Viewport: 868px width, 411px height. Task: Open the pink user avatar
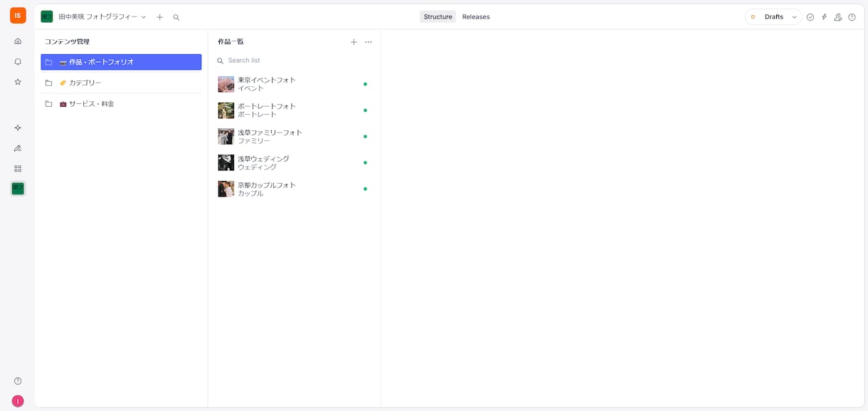click(x=18, y=401)
